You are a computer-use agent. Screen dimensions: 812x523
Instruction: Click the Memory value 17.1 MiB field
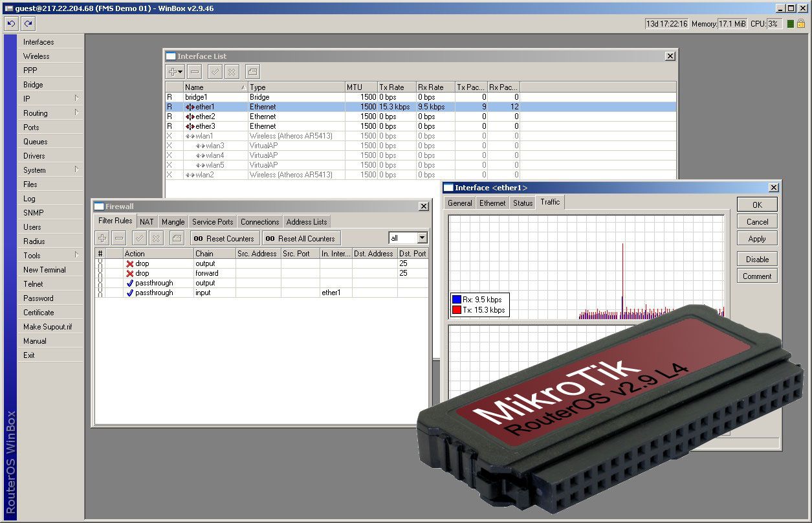(732, 24)
